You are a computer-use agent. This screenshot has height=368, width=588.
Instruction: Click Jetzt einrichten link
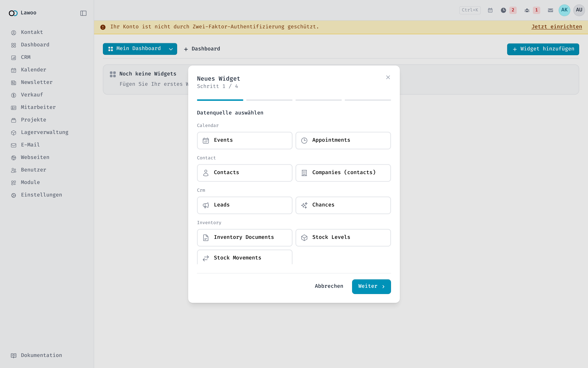click(x=556, y=27)
